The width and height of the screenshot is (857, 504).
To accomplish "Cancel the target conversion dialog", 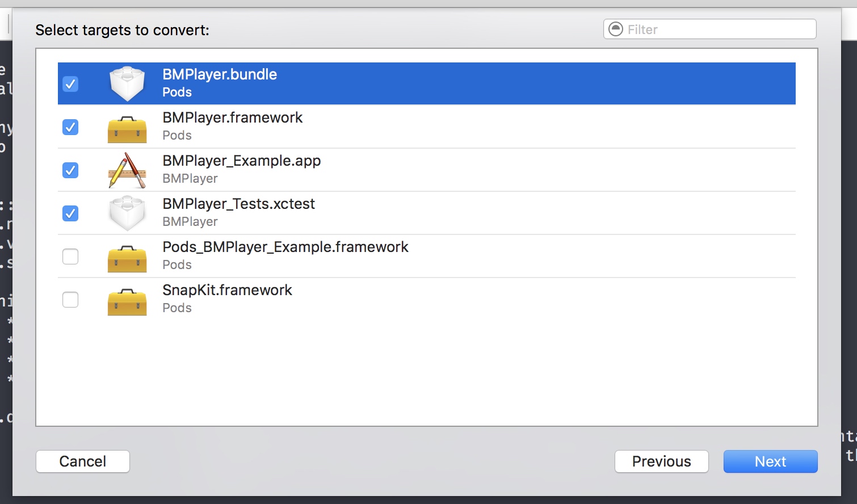I will click(83, 461).
